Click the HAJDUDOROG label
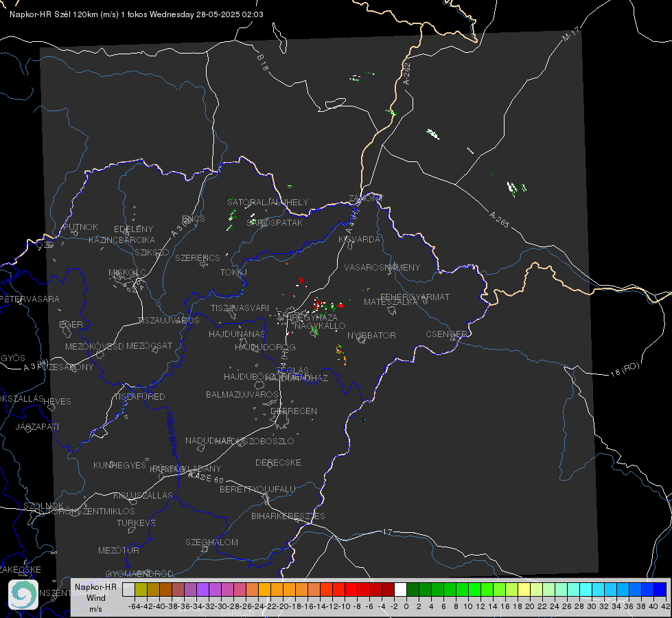672x618 pixels. tap(265, 347)
